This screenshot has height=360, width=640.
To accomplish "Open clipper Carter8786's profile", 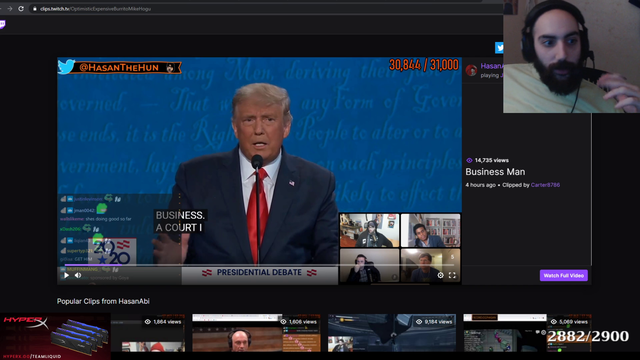I will [x=545, y=185].
